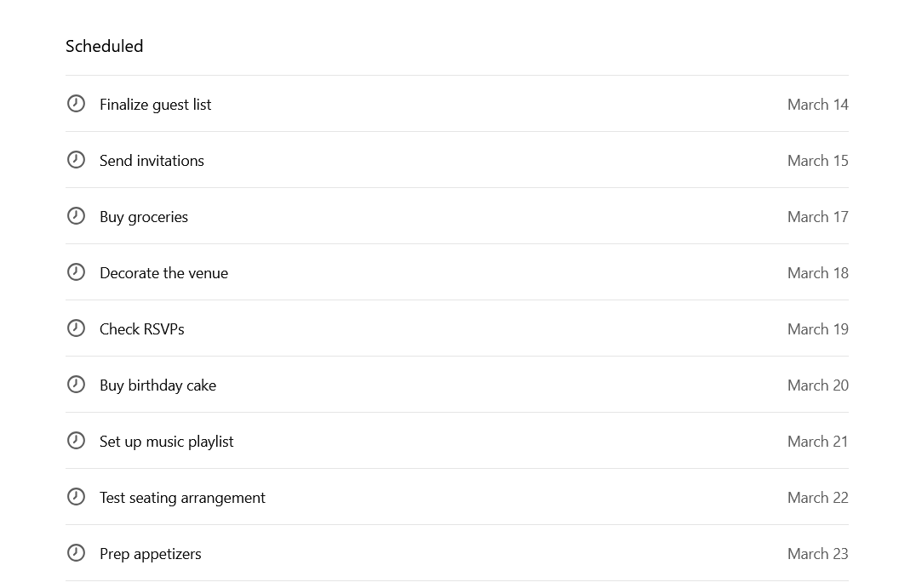Click the clock icon for Buy birthday cake
This screenshot has height=588, width=916.
76,384
